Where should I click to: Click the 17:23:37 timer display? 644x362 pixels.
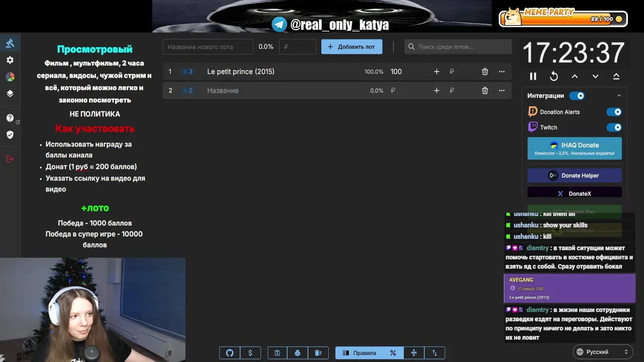coord(574,53)
